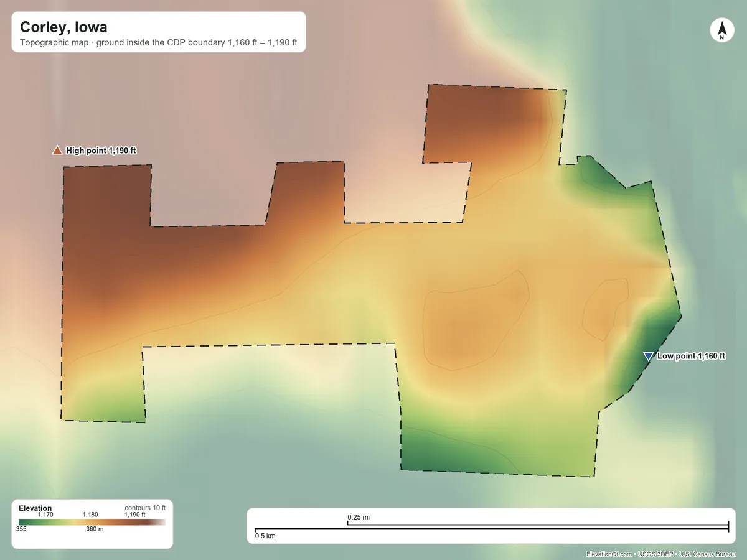Click the '0.5 km' scale bar label
Image resolution: width=747 pixels, height=560 pixels.
(265, 536)
